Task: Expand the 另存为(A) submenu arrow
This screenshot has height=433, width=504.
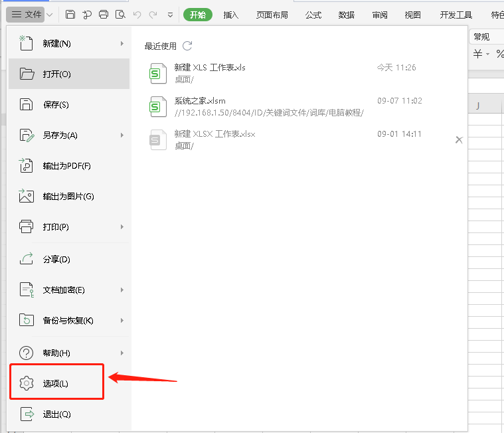Action: point(122,135)
